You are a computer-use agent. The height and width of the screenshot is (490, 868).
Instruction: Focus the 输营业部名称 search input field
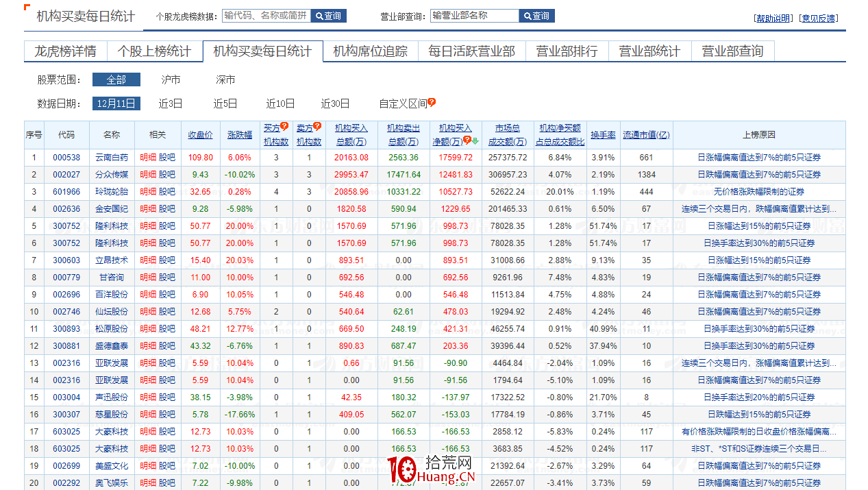pos(474,16)
